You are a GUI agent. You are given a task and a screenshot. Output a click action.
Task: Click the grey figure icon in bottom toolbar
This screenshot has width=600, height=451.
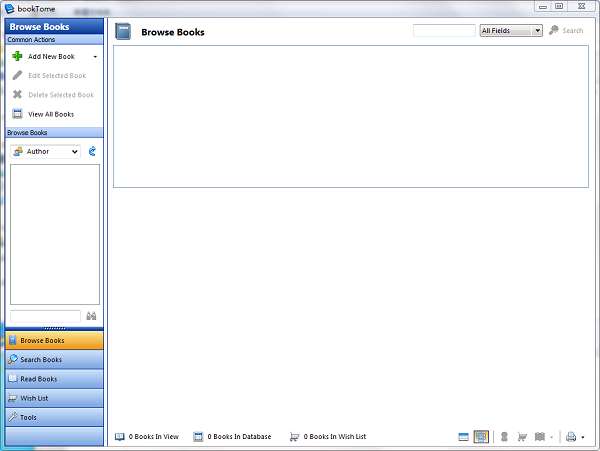tap(504, 436)
